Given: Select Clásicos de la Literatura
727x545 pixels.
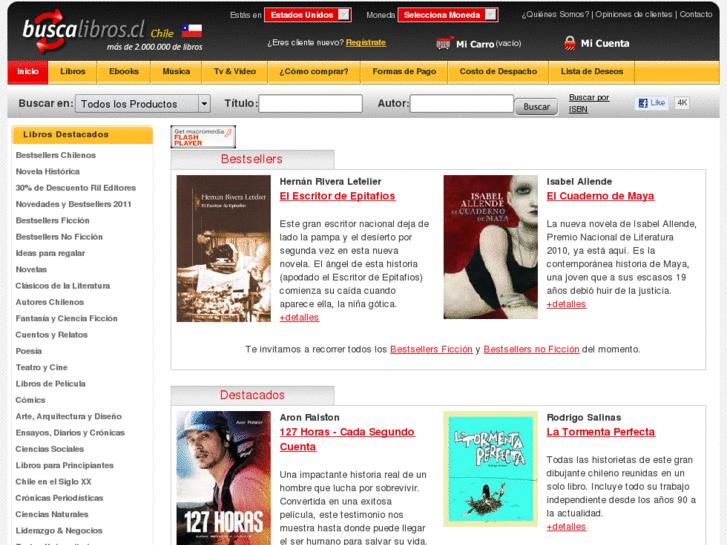Looking at the screenshot, I should click(x=63, y=286).
